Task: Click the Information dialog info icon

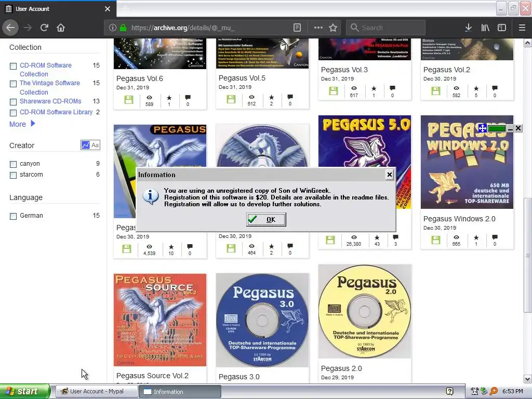Action: pyautogui.click(x=151, y=196)
